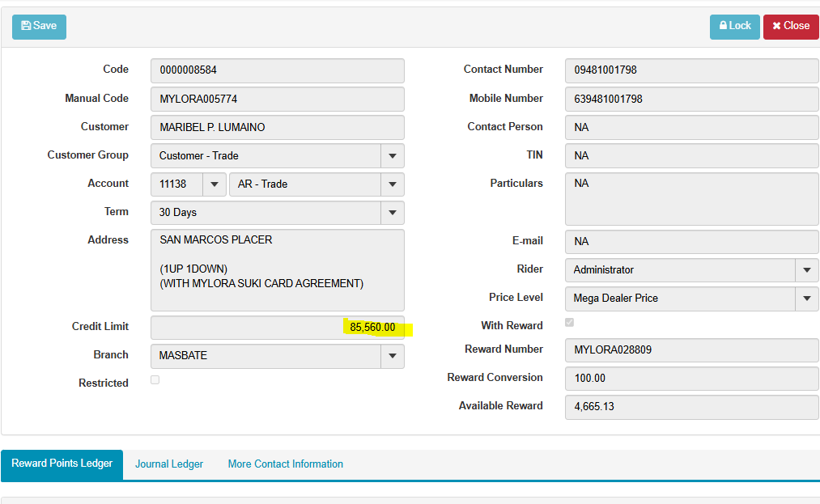
Task: Click the Customer name field
Action: [x=277, y=128]
